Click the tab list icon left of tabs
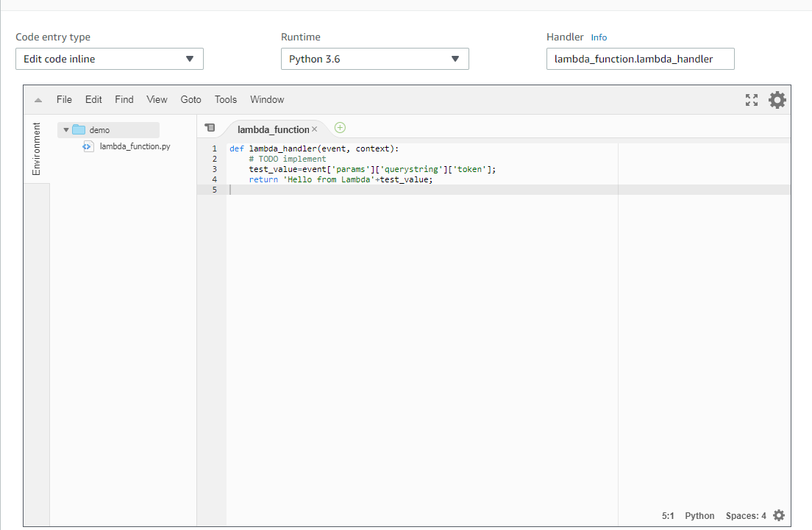Screen dimensions: 812x530 coord(210,127)
